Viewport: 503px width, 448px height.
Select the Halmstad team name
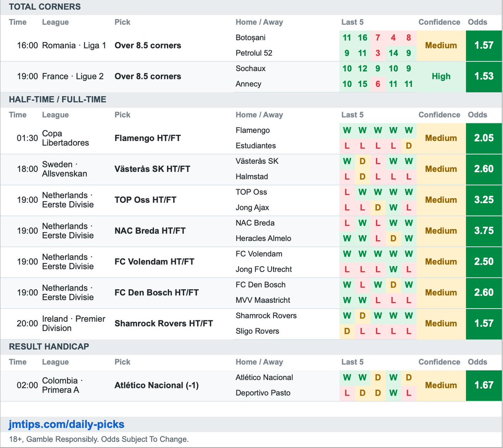pyautogui.click(x=252, y=177)
